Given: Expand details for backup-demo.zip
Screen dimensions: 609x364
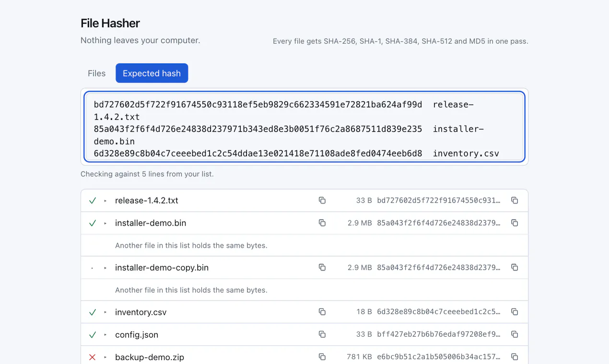Looking at the screenshot, I should [x=105, y=357].
